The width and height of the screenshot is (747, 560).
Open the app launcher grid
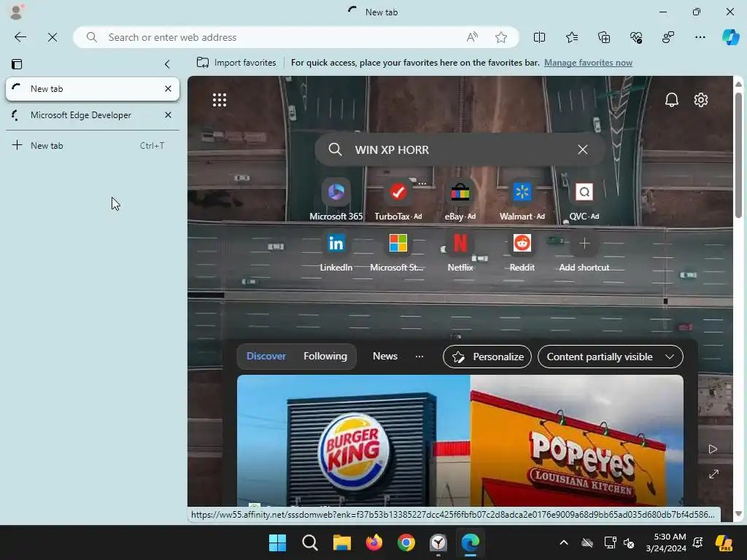point(219,100)
